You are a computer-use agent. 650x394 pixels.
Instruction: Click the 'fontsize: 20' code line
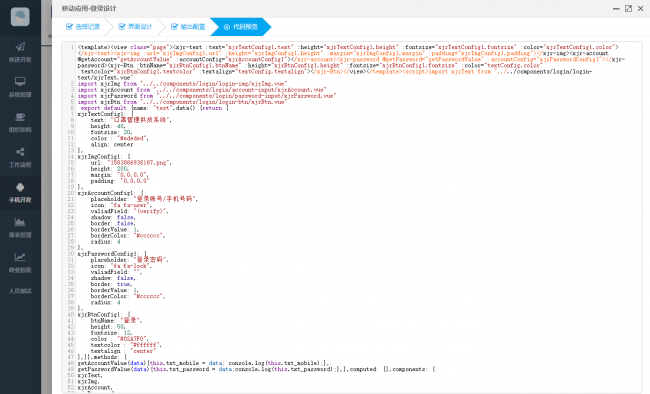111,132
